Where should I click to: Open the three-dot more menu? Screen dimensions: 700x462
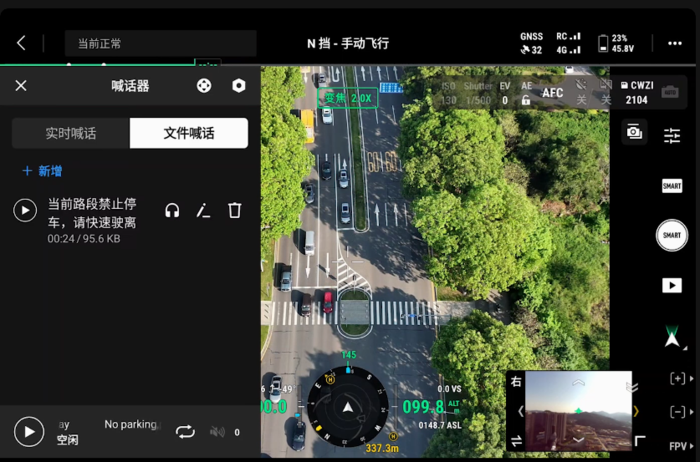tap(675, 43)
